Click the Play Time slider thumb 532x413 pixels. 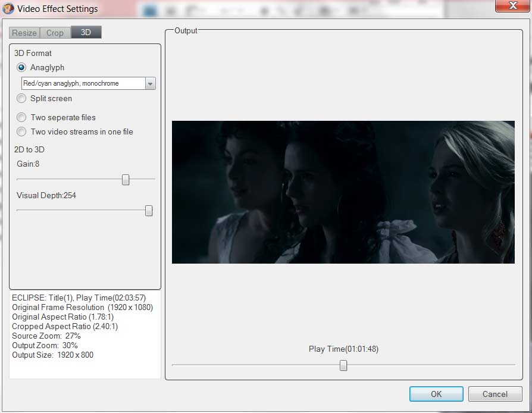(343, 365)
